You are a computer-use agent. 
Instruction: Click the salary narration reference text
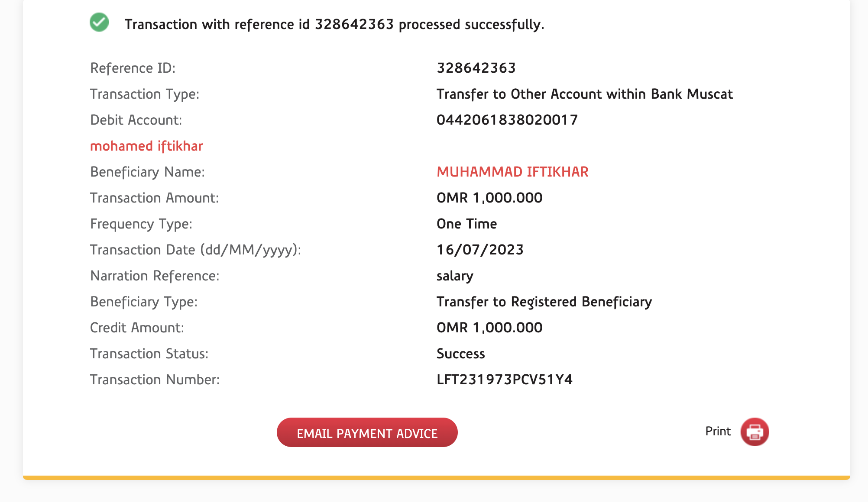coord(455,276)
